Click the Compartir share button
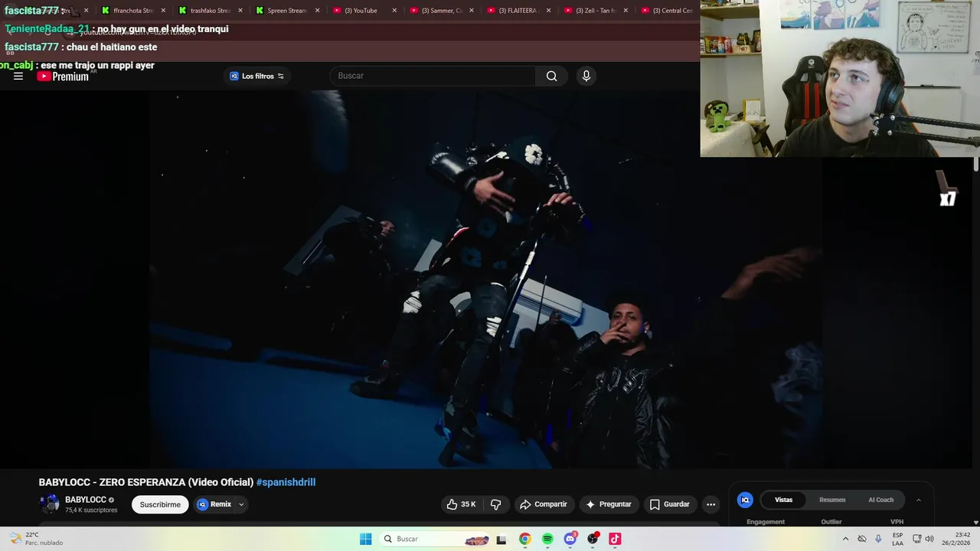Viewport: 980px width, 551px height. (543, 504)
